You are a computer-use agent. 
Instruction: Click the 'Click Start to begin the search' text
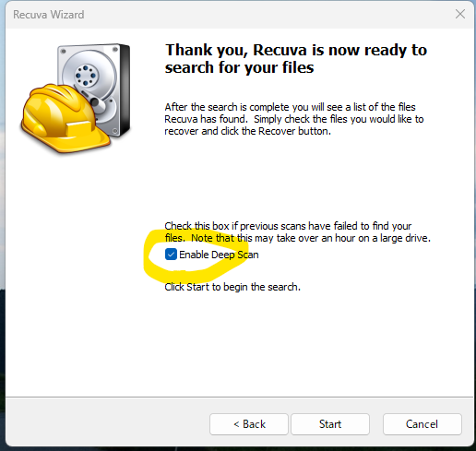click(x=232, y=287)
